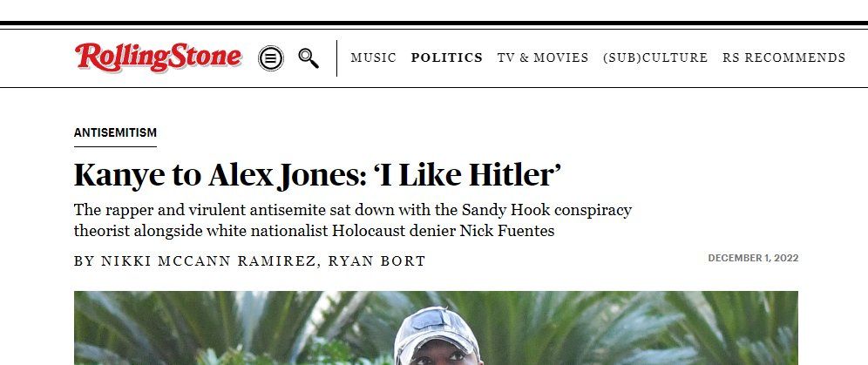Click the thick black bar at the page top

pyautogui.click(x=434, y=24)
